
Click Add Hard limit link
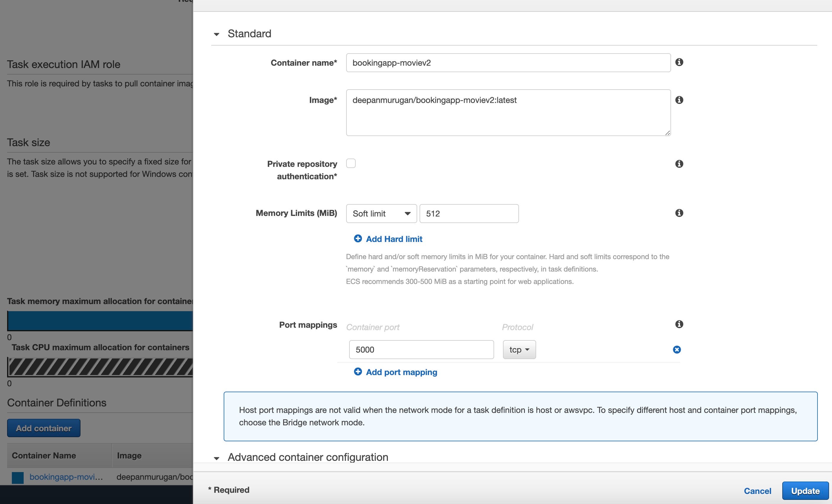pyautogui.click(x=394, y=239)
